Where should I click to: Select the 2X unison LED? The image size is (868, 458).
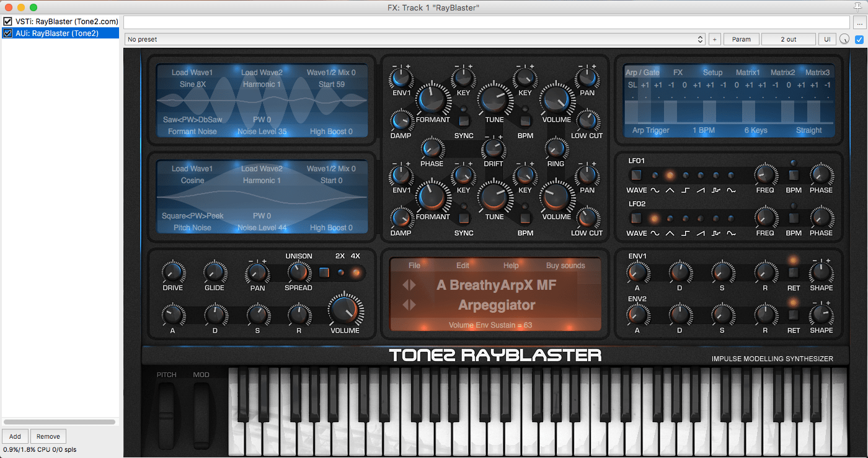click(x=340, y=272)
